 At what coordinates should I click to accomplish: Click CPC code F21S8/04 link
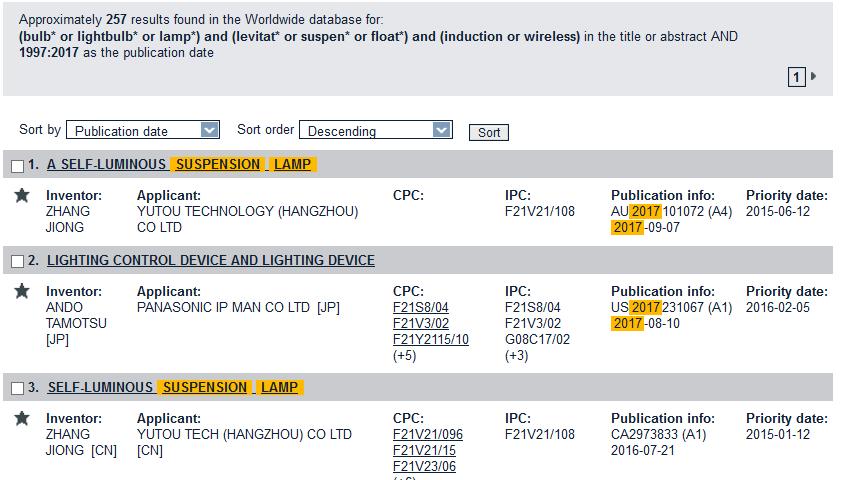coord(421,307)
